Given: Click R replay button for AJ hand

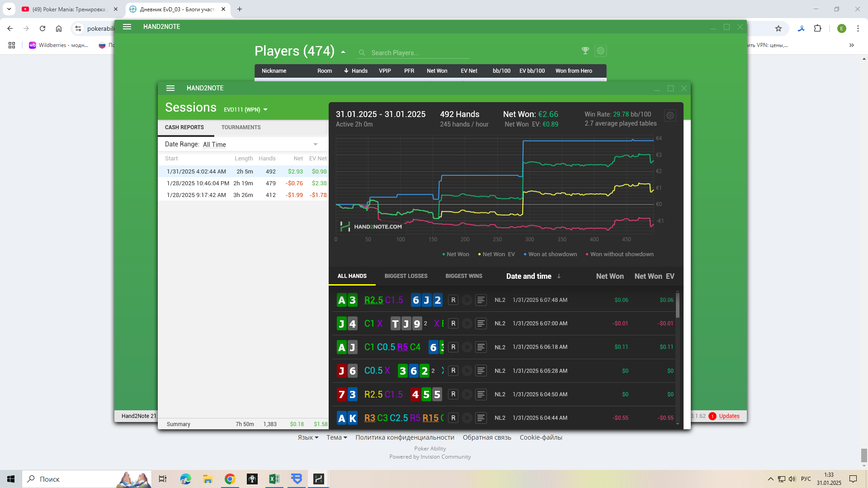Looking at the screenshot, I should 453,347.
